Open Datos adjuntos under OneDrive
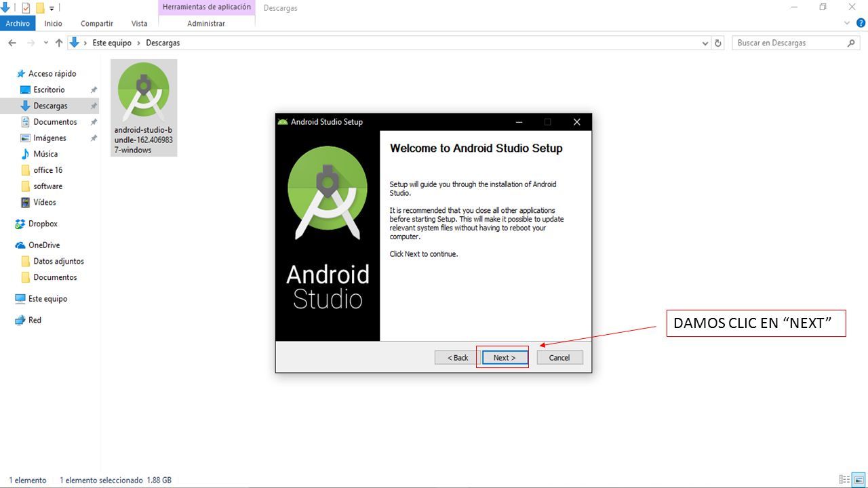Image resolution: width=868 pixels, height=488 pixels. pos(58,261)
